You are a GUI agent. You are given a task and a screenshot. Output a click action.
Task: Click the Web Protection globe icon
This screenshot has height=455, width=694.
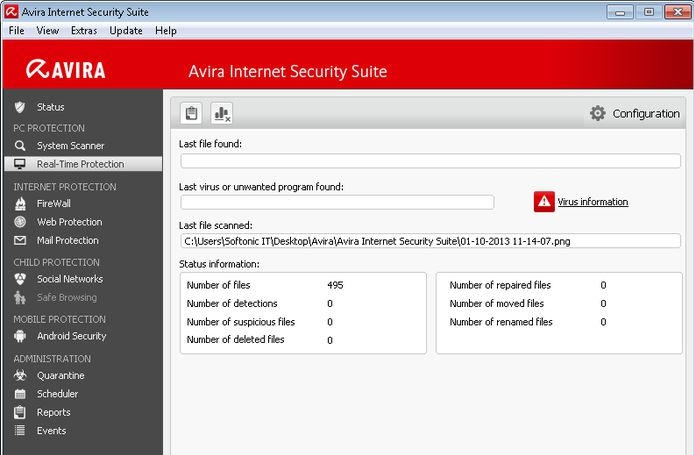[20, 222]
